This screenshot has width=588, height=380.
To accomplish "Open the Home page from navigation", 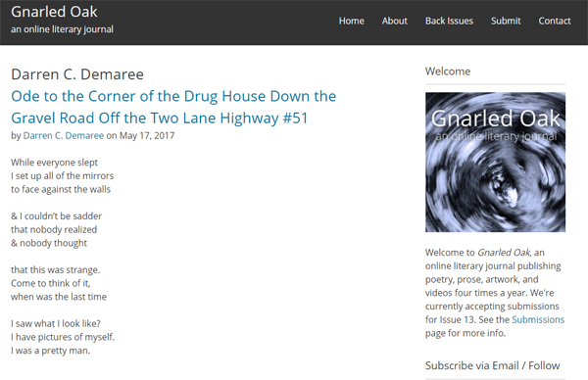I will click(x=352, y=21).
